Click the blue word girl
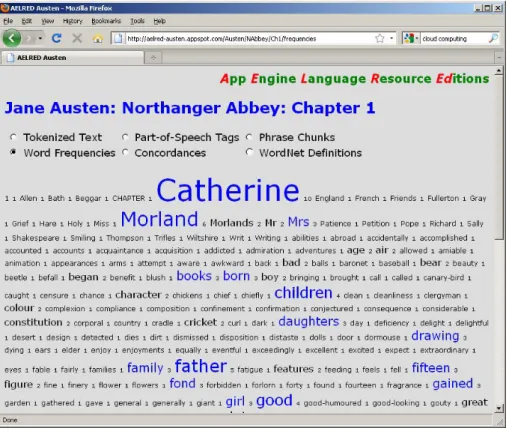The image size is (509, 434). pyautogui.click(x=235, y=401)
